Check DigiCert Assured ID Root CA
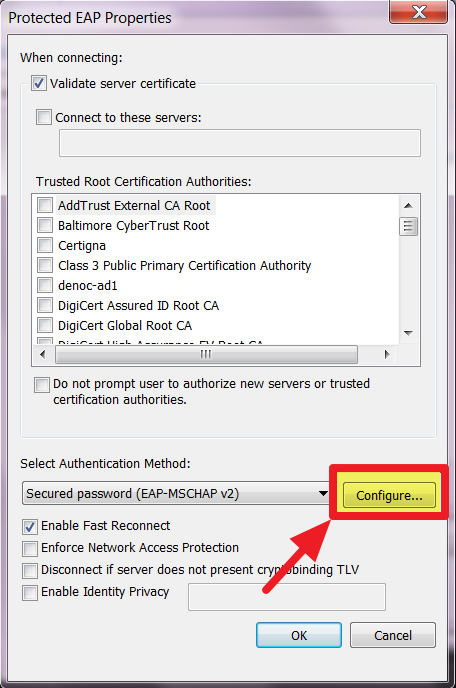 click(45, 305)
